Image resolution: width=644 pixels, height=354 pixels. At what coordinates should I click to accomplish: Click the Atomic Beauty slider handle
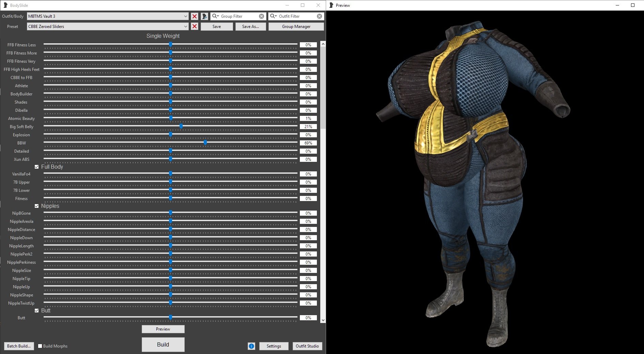click(x=171, y=118)
